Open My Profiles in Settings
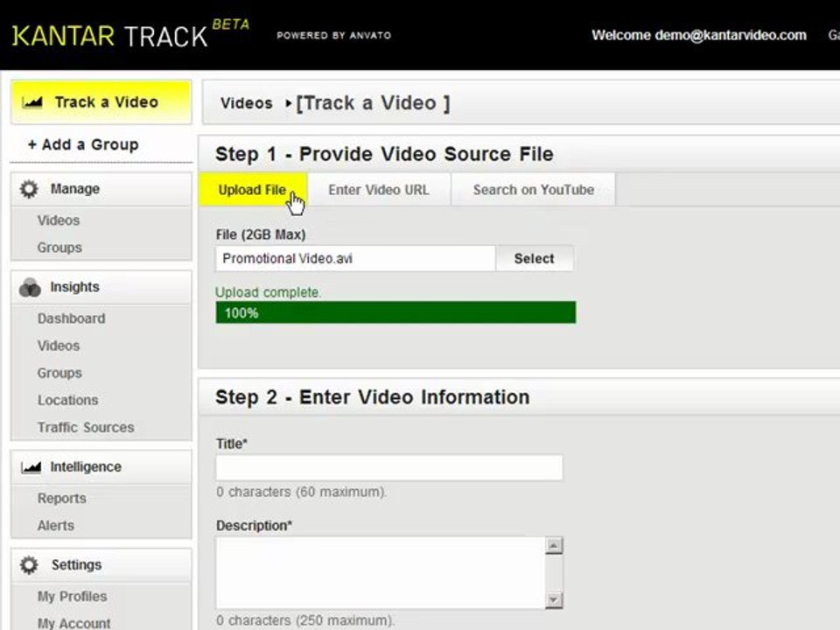The height and width of the screenshot is (630, 840). (x=73, y=596)
